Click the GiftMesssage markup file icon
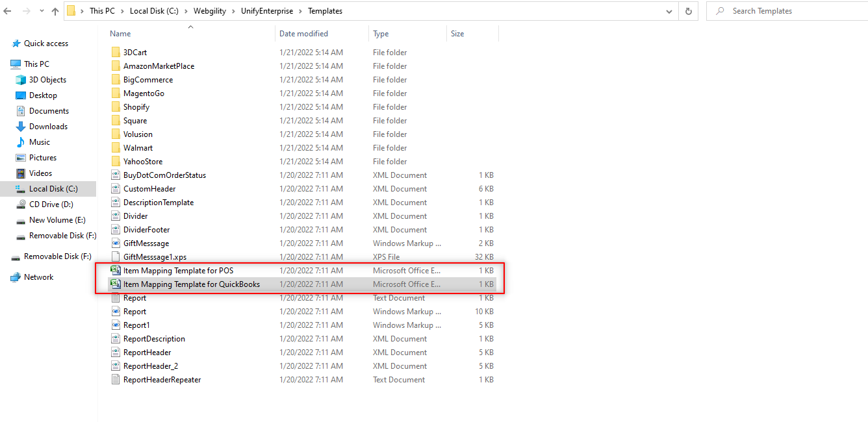Image resolution: width=868 pixels, height=422 pixels. [115, 243]
